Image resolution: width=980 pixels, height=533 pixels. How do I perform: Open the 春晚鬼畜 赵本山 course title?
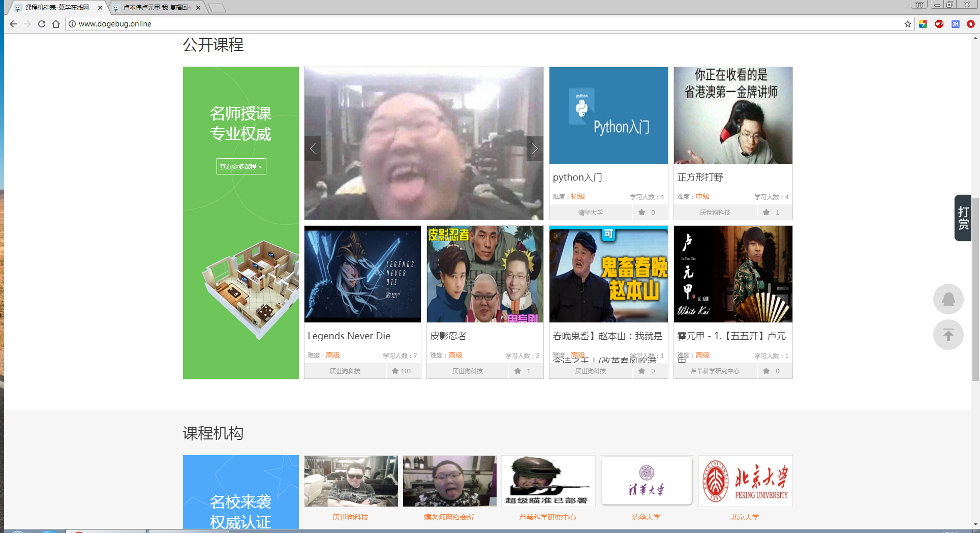pos(608,336)
